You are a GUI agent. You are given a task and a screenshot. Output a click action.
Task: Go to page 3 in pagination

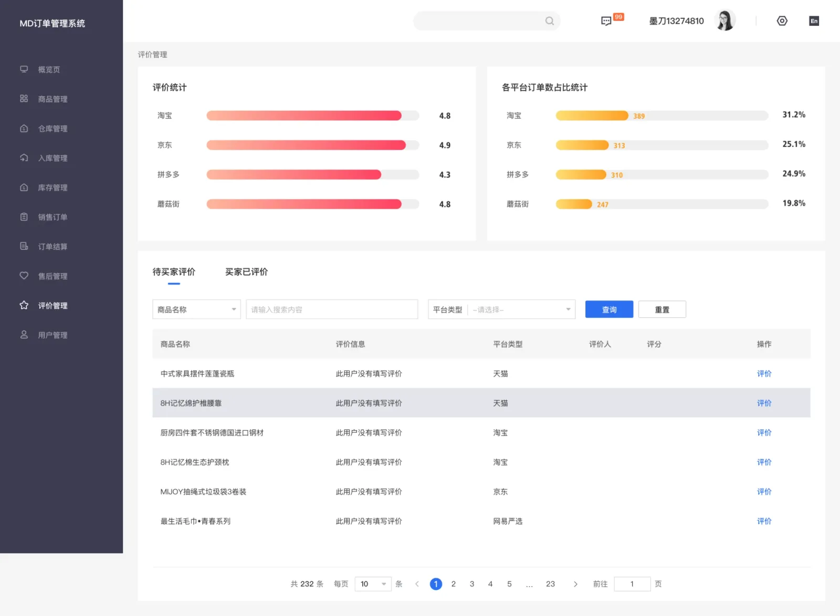point(472,584)
